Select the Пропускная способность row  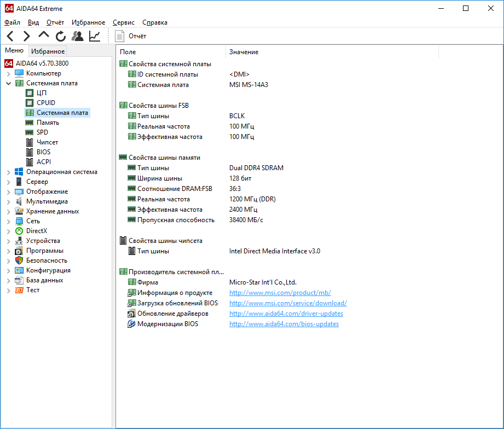(x=176, y=220)
